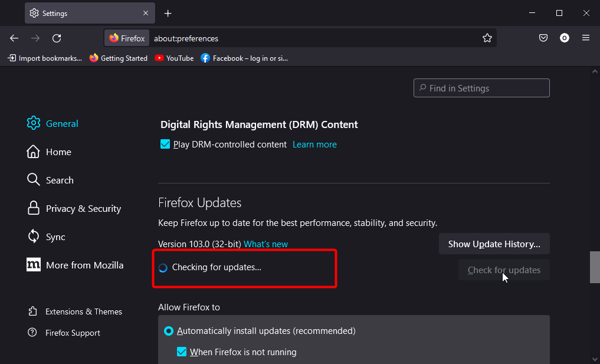Open the Sync settings category
600x364 pixels.
tap(46, 237)
